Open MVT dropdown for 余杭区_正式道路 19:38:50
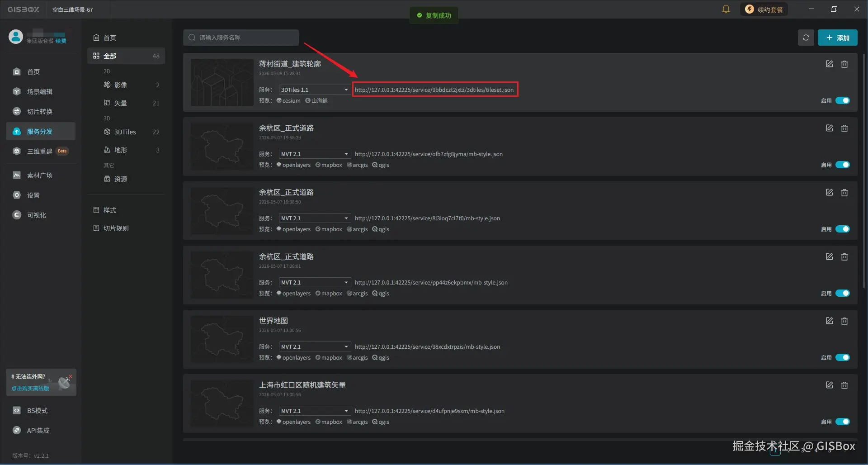Screen dimensions: 868x465 tap(315, 218)
